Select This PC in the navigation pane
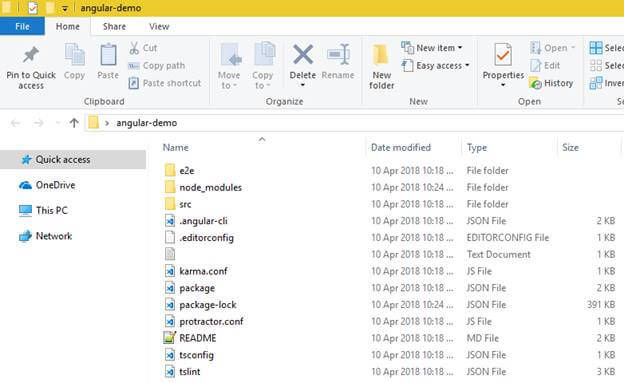The image size is (624, 383). (x=52, y=210)
